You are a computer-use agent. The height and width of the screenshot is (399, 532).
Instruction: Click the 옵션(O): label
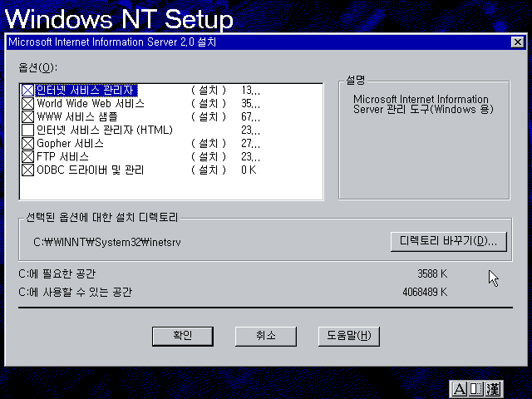38,67
